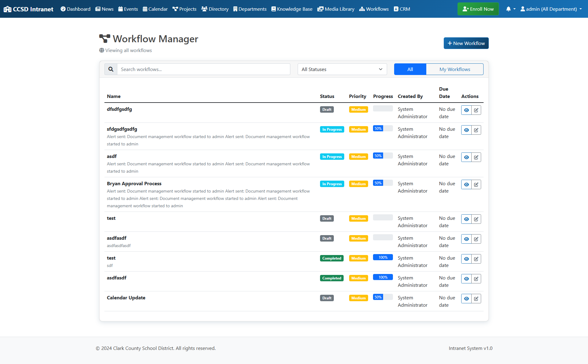Expand the notifications dropdown caret

tap(514, 9)
